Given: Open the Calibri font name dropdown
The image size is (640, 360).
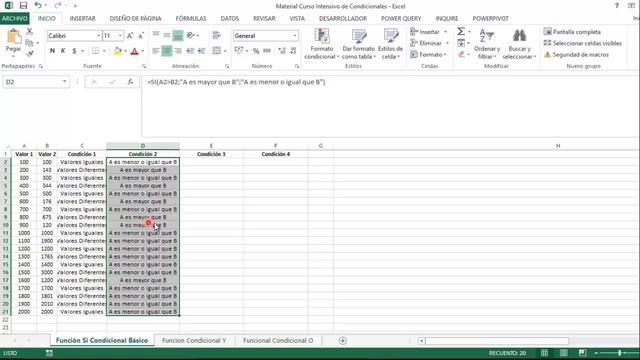Looking at the screenshot, I should 98,36.
